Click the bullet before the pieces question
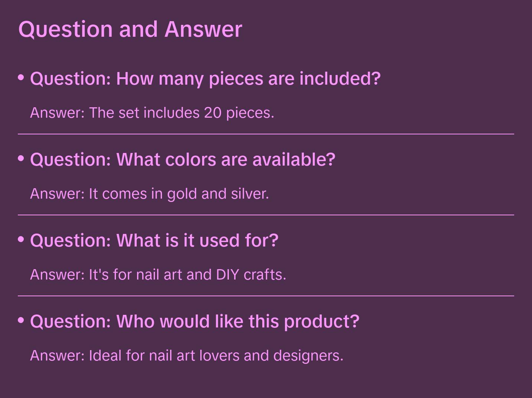 click(x=21, y=77)
